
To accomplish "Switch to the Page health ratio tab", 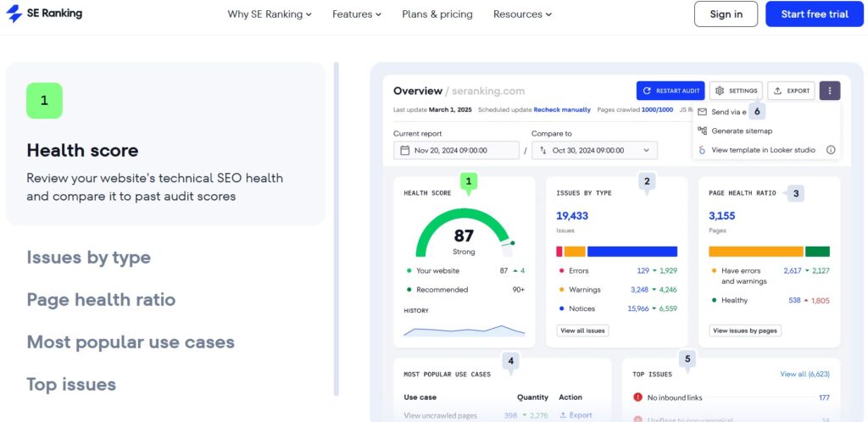I will 101,300.
